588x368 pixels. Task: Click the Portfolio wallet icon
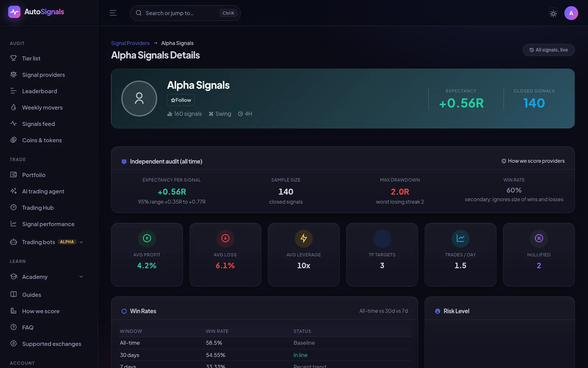tap(14, 175)
